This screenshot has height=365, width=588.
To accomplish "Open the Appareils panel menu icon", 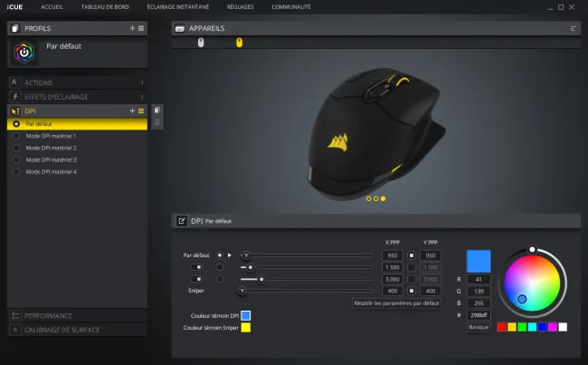I will point(573,29).
